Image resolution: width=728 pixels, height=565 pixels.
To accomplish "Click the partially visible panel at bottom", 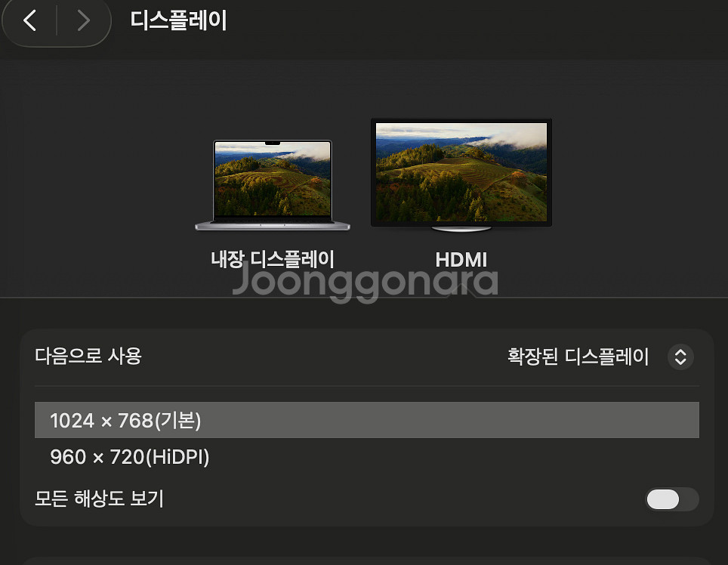I will pyautogui.click(x=367, y=560).
